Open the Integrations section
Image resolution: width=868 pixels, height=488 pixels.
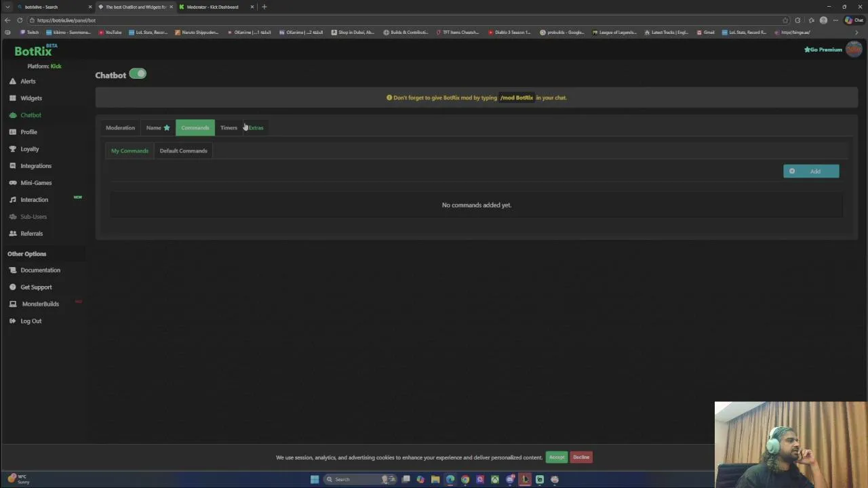point(31,166)
